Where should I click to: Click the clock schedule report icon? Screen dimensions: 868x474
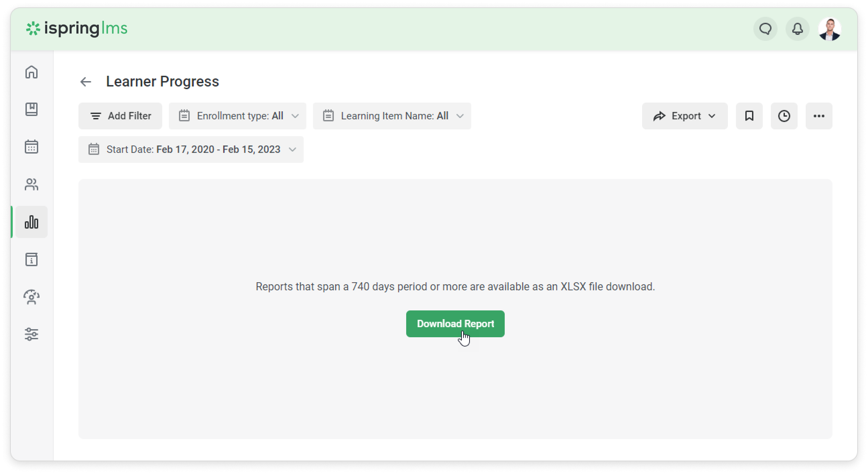pyautogui.click(x=784, y=116)
